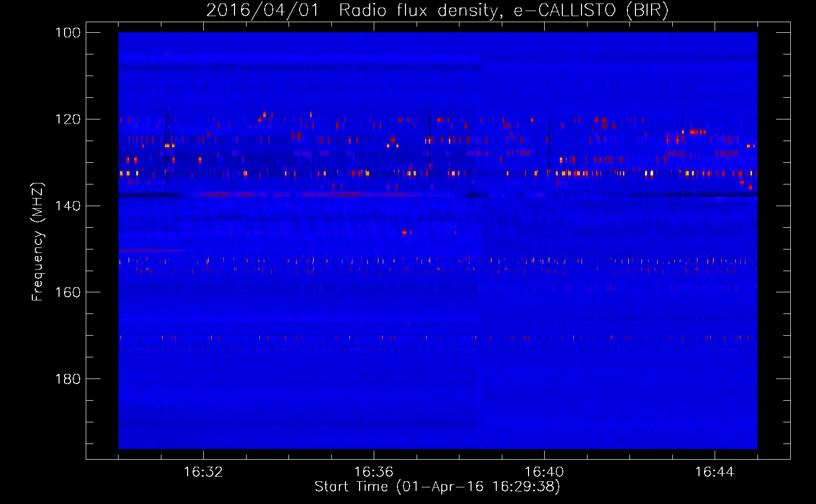Click the 100 frequency tick label

point(68,33)
